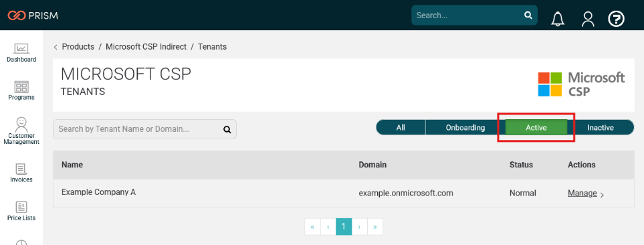Open Customer Management in sidebar
The image size is (644, 245).
[21, 131]
